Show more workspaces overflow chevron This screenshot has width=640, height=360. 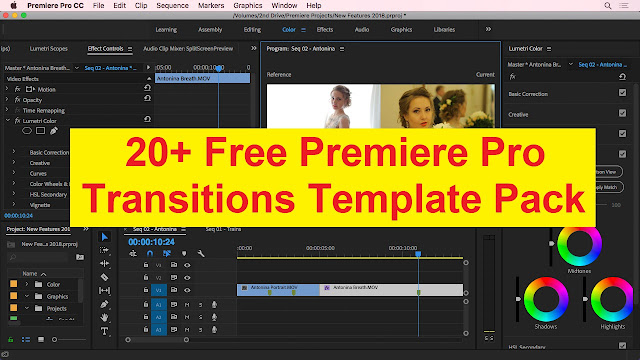pos(488,29)
